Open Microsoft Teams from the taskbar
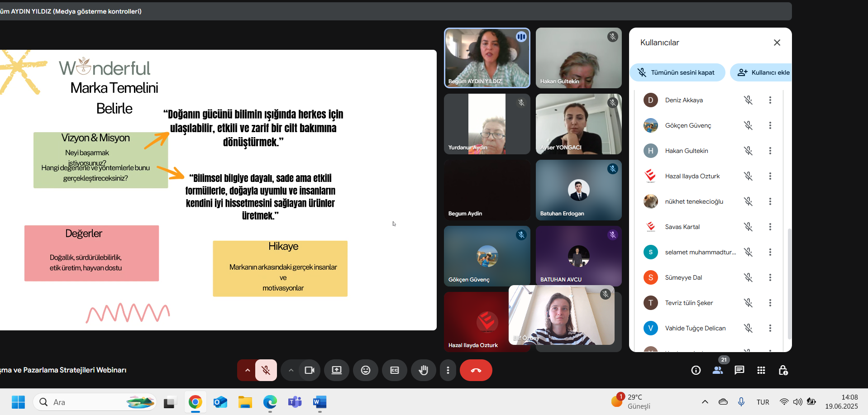Image resolution: width=868 pixels, height=415 pixels. 295,402
